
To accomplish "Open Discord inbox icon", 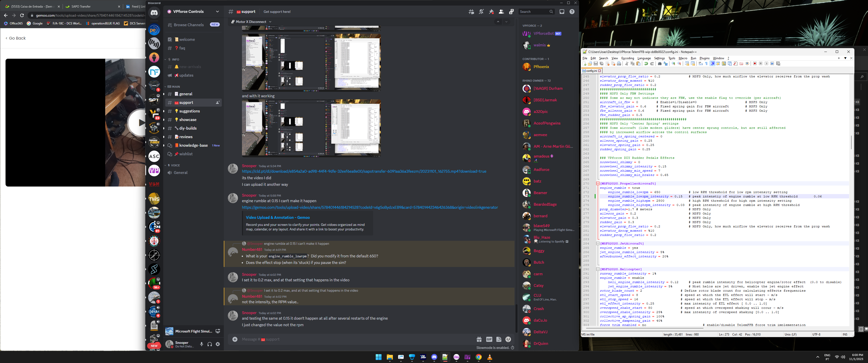I will 562,12.
